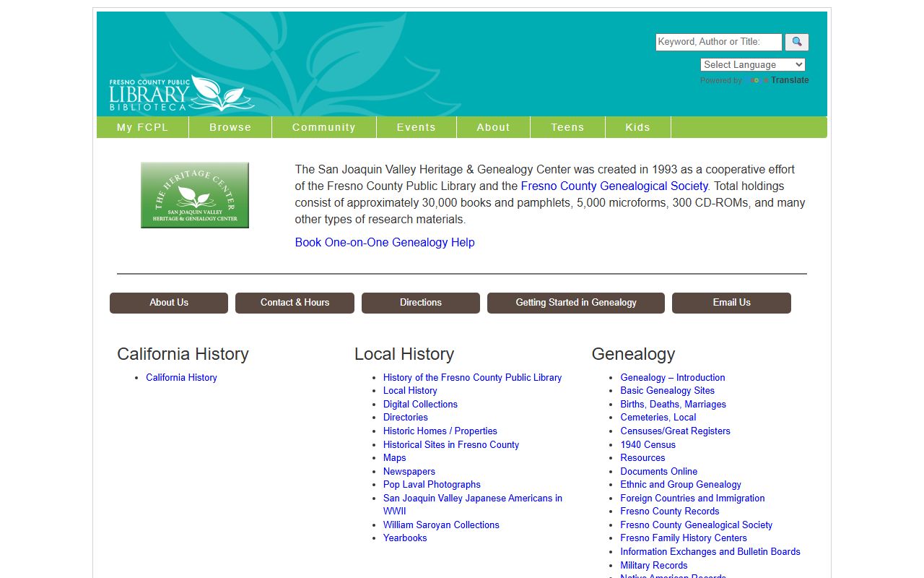Open the California History list link
The width and height of the screenshot is (924, 578).
181,377
